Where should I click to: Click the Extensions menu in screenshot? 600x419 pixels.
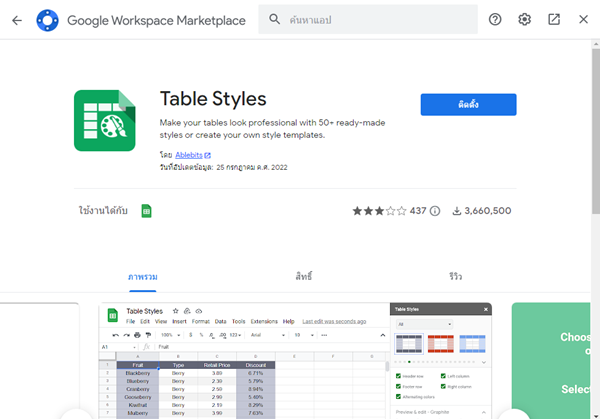tap(264, 321)
